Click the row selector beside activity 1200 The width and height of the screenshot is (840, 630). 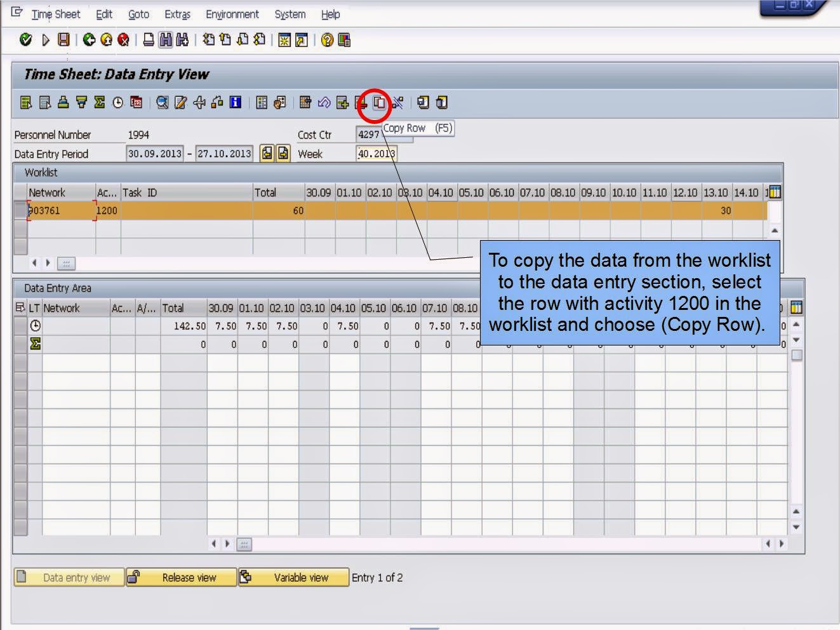coord(21,210)
